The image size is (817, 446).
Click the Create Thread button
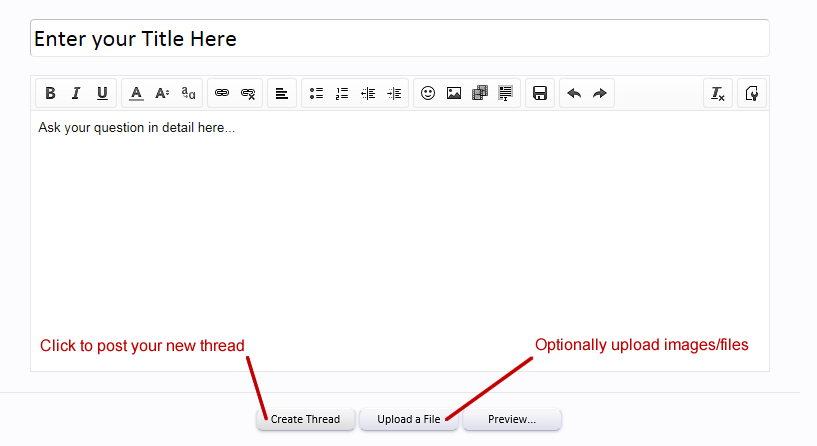[306, 419]
